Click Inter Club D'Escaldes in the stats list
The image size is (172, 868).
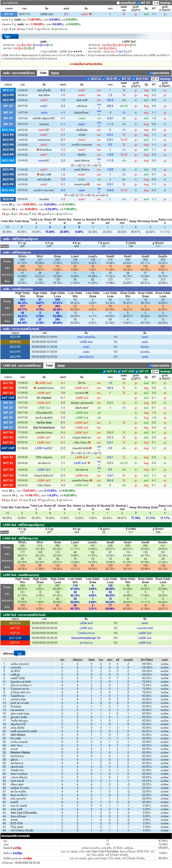point(24,813)
